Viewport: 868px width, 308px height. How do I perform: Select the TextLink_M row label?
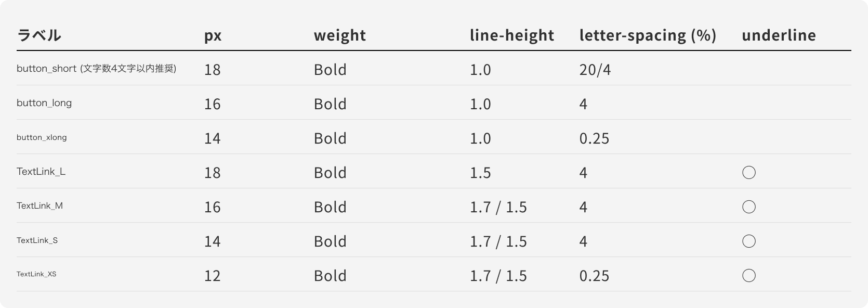click(x=40, y=206)
